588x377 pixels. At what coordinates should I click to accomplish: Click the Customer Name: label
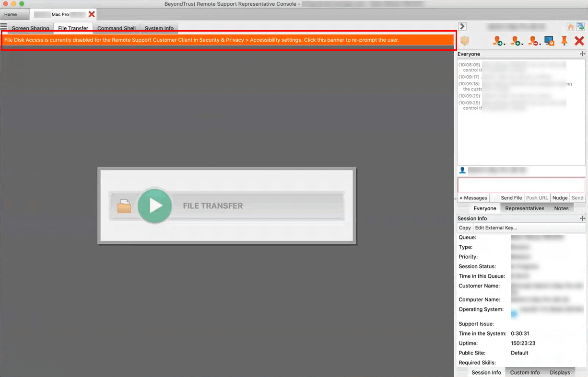point(479,286)
